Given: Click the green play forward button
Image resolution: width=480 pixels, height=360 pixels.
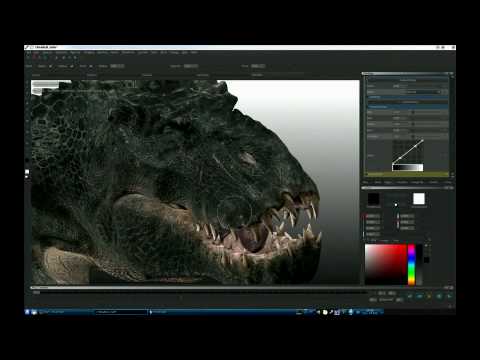Looking at the screenshot, I should point(449,296).
